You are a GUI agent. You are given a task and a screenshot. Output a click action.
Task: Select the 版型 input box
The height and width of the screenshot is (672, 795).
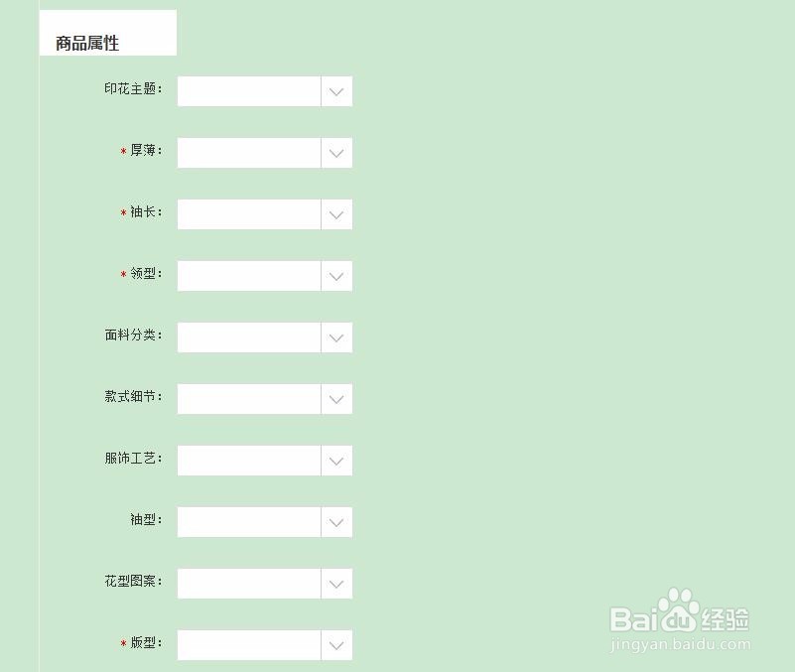[x=246, y=644]
